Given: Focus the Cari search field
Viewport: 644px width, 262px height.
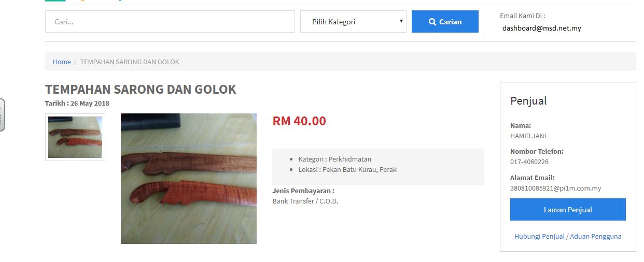Looking at the screenshot, I should pos(170,22).
